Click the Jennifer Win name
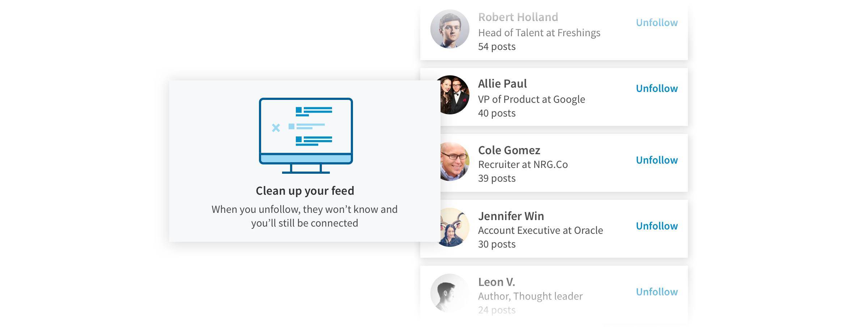Screen dimensions: 868x333 pos(511,216)
